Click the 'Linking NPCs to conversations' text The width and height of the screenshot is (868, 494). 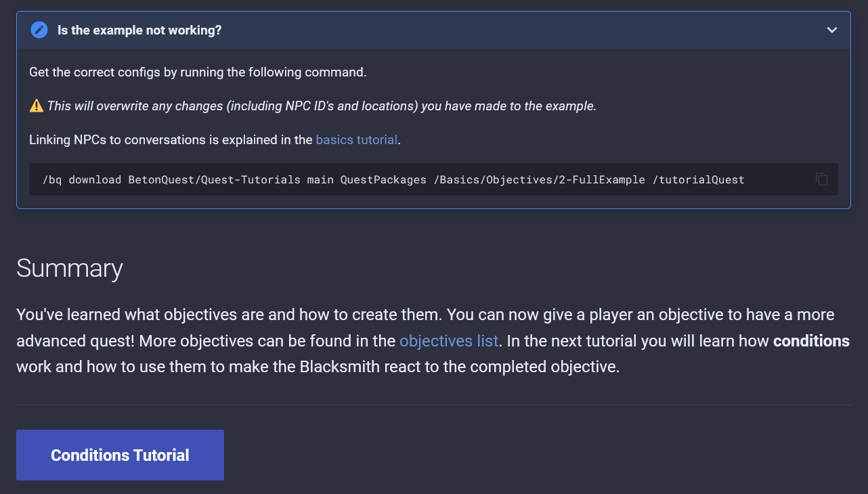(171, 140)
